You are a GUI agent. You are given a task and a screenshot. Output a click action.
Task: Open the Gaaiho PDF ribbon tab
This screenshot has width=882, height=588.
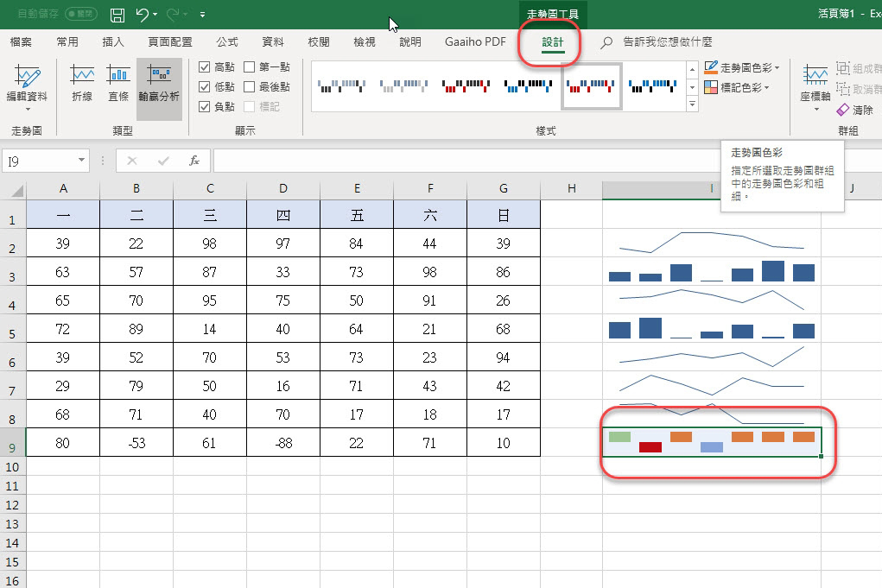click(x=474, y=41)
